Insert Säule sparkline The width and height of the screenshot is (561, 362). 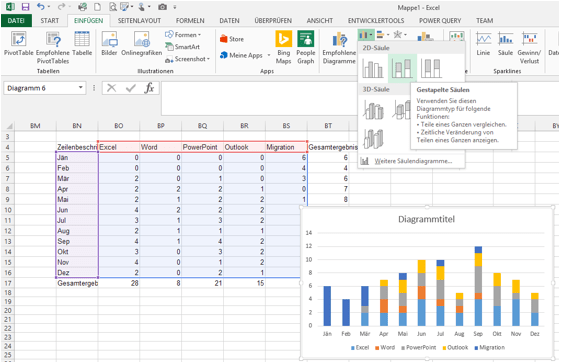pos(505,44)
